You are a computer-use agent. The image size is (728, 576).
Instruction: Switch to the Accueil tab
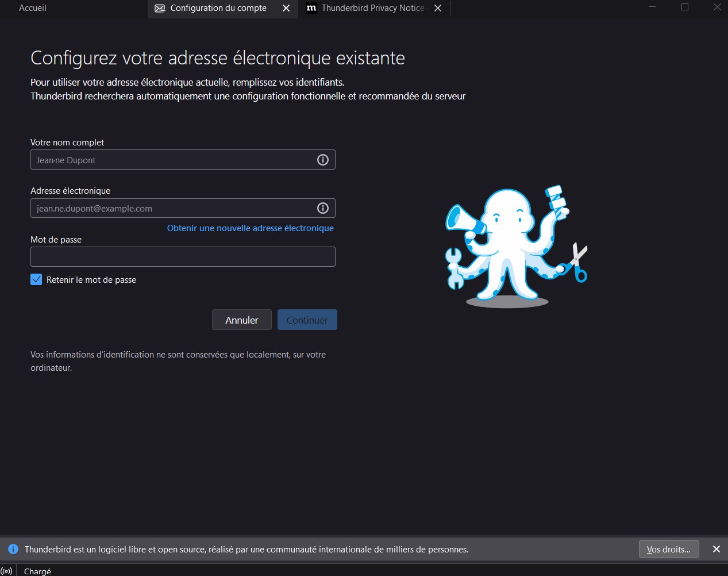point(33,8)
